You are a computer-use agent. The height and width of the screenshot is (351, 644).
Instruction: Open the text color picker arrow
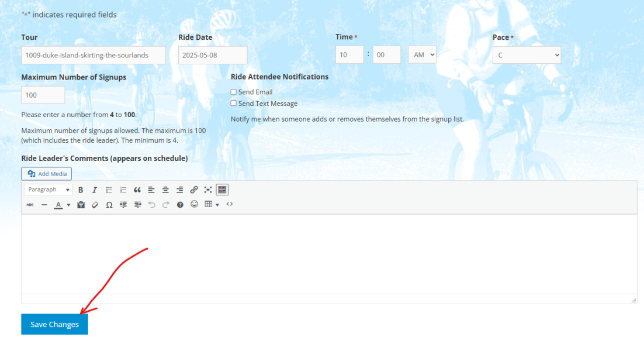[x=68, y=205]
